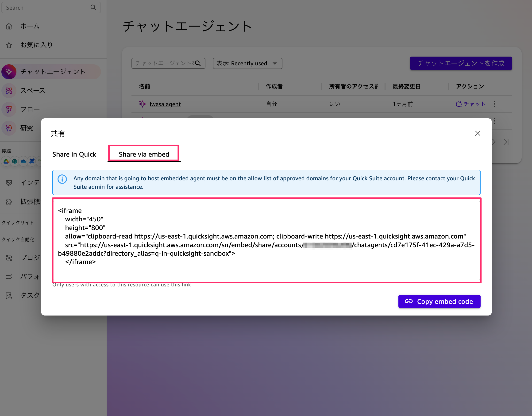This screenshot has width=532, height=416.
Task: Open the 表示: Recently used dropdown
Action: pyautogui.click(x=247, y=63)
